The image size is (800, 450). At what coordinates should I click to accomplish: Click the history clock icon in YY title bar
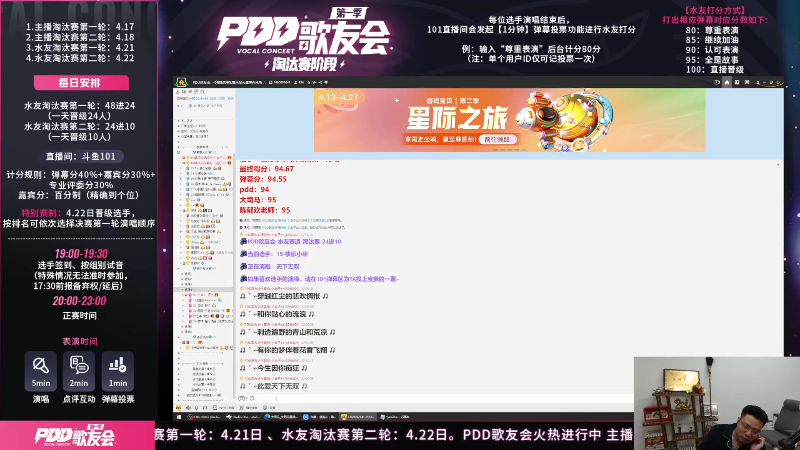coord(717,82)
